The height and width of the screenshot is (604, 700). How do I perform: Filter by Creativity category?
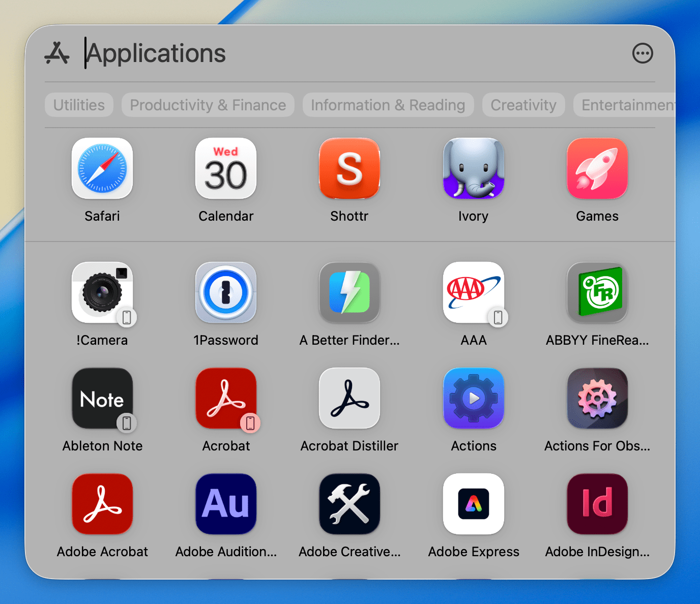tap(523, 105)
